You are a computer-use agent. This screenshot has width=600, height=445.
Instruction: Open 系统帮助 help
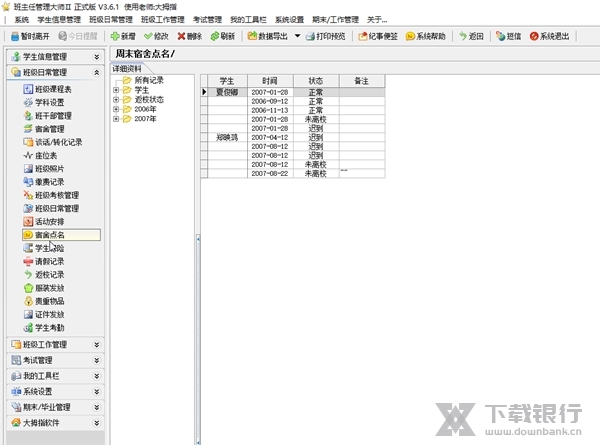(x=426, y=36)
